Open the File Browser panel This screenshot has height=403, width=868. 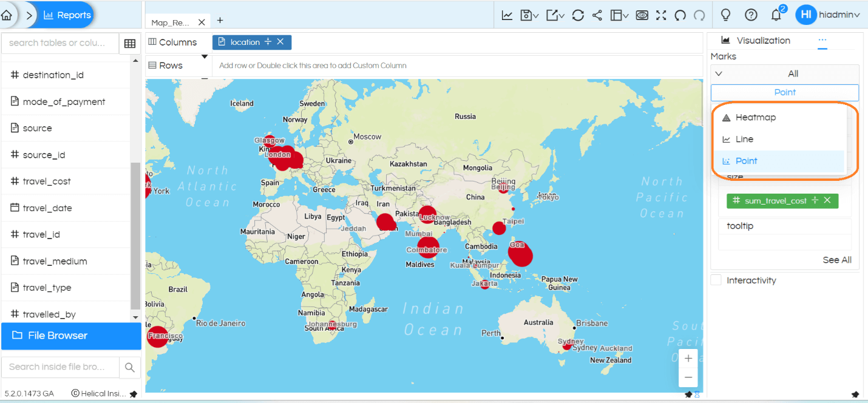pos(71,336)
